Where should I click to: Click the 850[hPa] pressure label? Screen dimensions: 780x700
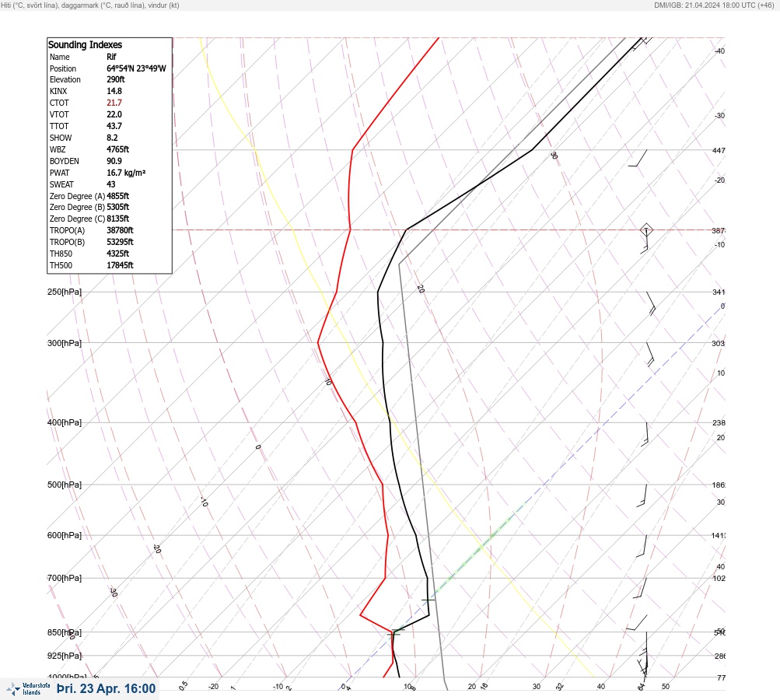(x=65, y=632)
